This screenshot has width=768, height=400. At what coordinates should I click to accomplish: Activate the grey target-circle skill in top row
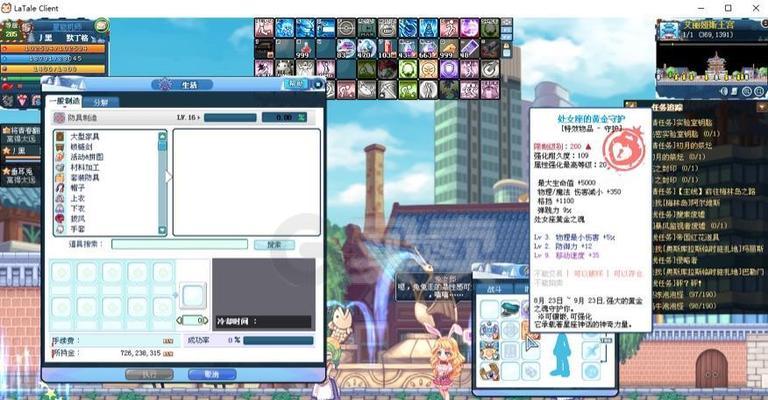tap(346, 28)
